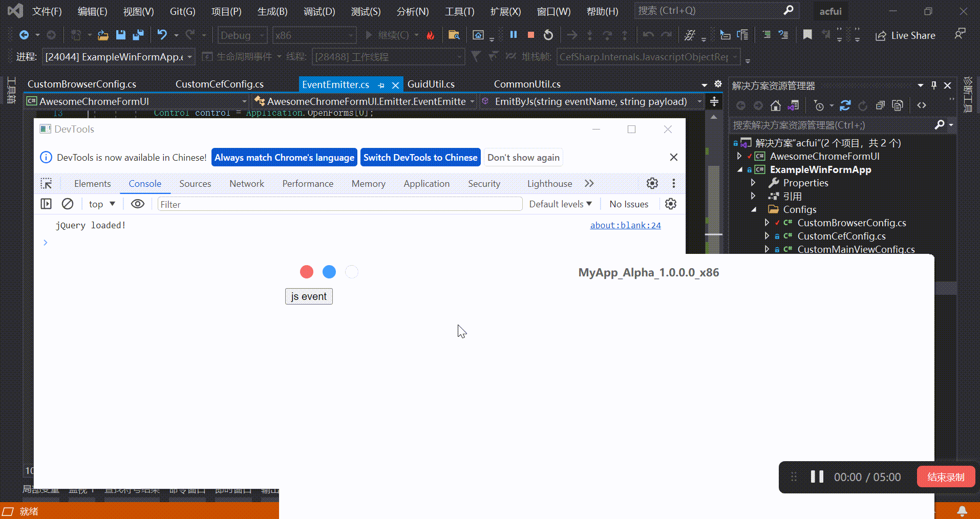Screen dimensions: 980x519
Task: Open the Application tab
Action: (x=427, y=183)
